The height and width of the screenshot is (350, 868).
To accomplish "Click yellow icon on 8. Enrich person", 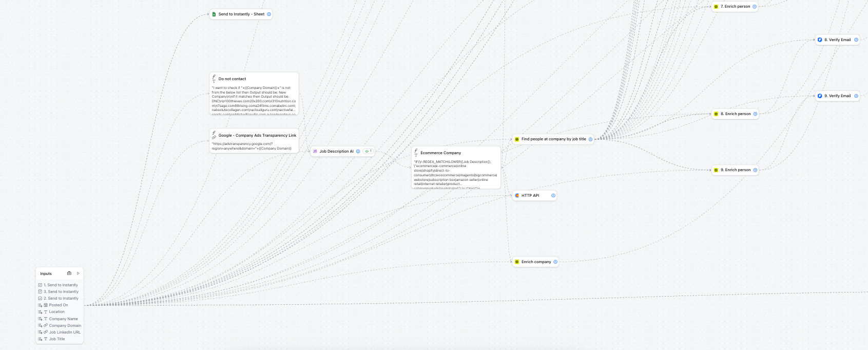I will [x=716, y=114].
